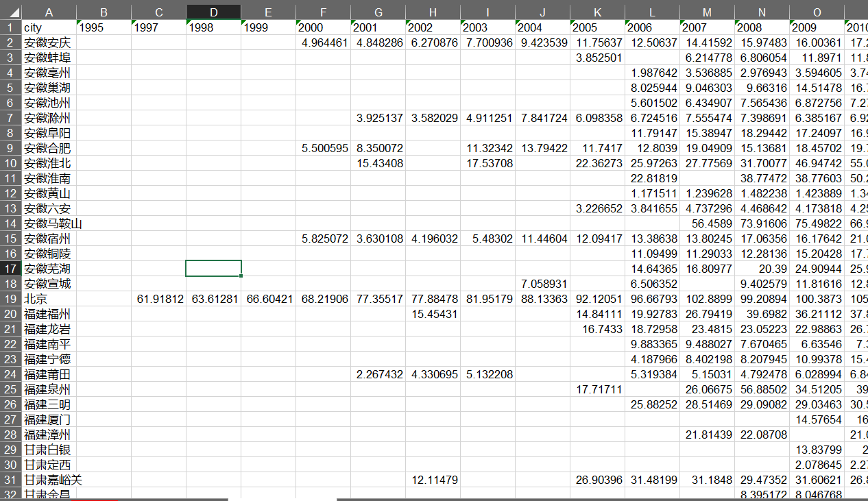Select column B header
This screenshot has height=501, width=868.
point(104,12)
